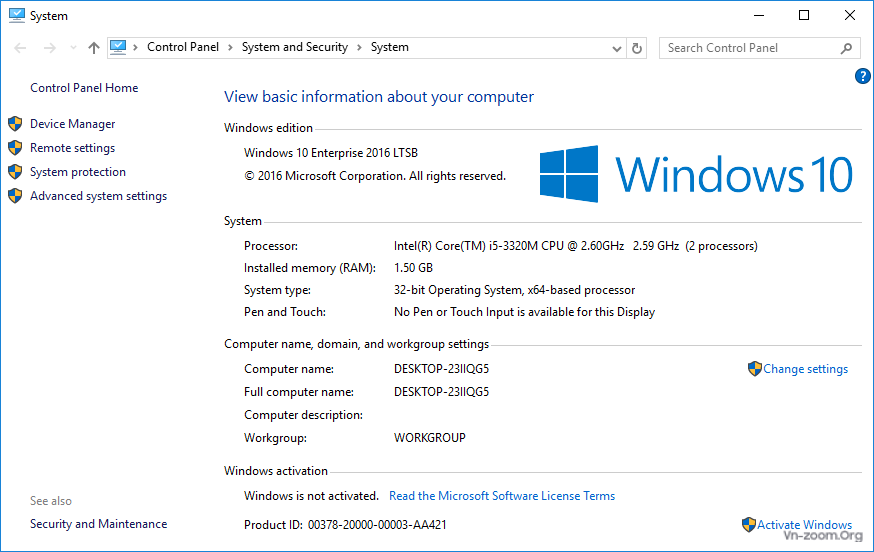Open Advanced system settings link
874x552 pixels.
coord(99,196)
